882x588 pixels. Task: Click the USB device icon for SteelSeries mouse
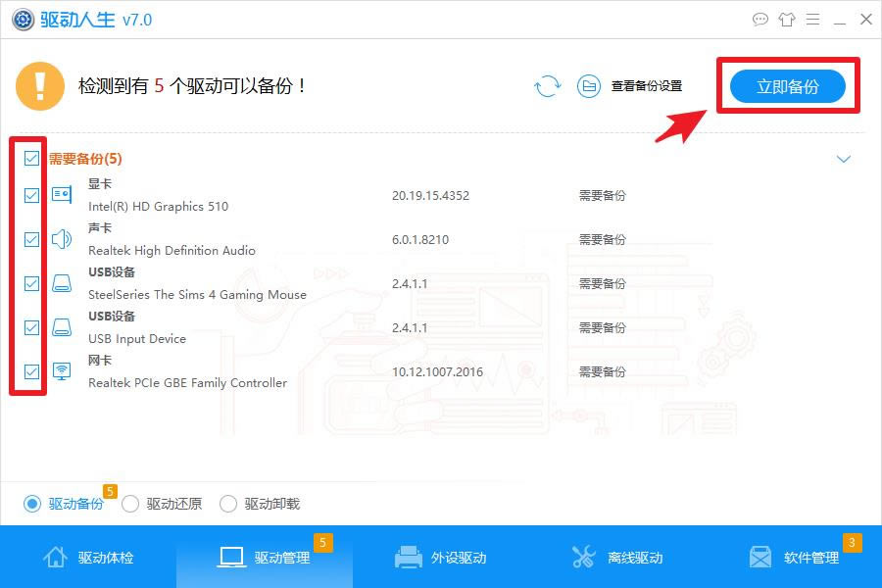coord(62,283)
